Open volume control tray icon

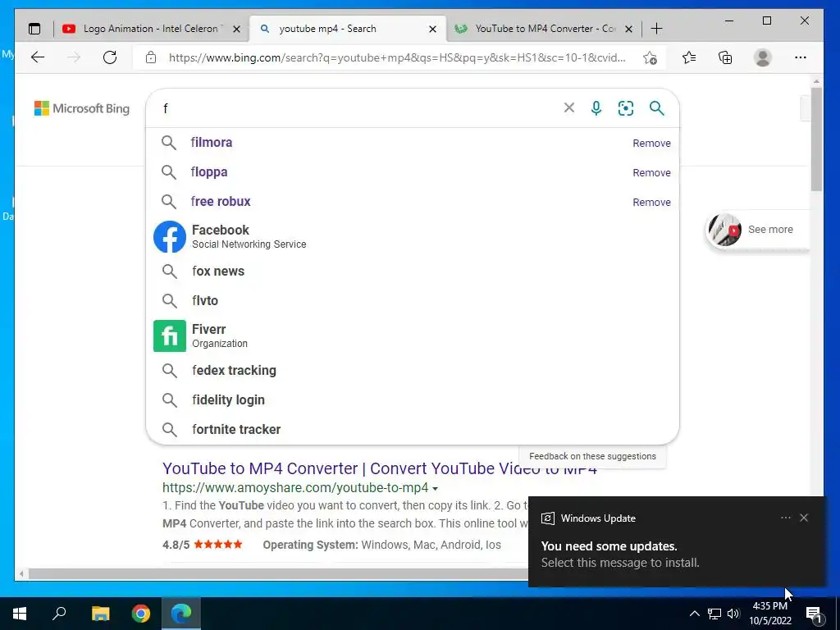click(733, 614)
